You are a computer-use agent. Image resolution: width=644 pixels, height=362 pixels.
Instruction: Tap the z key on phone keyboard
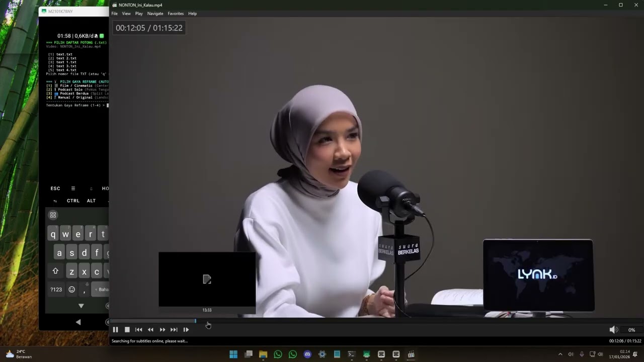72,271
